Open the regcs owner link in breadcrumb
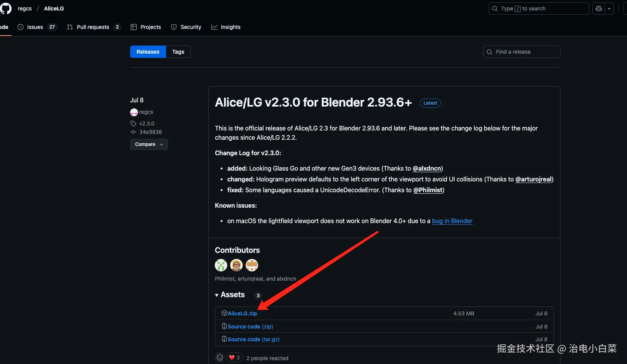 (x=25, y=8)
